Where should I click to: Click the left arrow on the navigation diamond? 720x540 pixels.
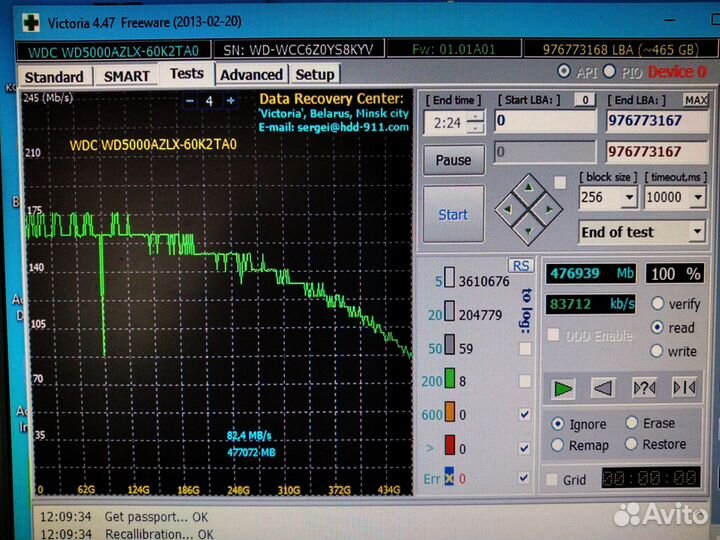click(507, 209)
